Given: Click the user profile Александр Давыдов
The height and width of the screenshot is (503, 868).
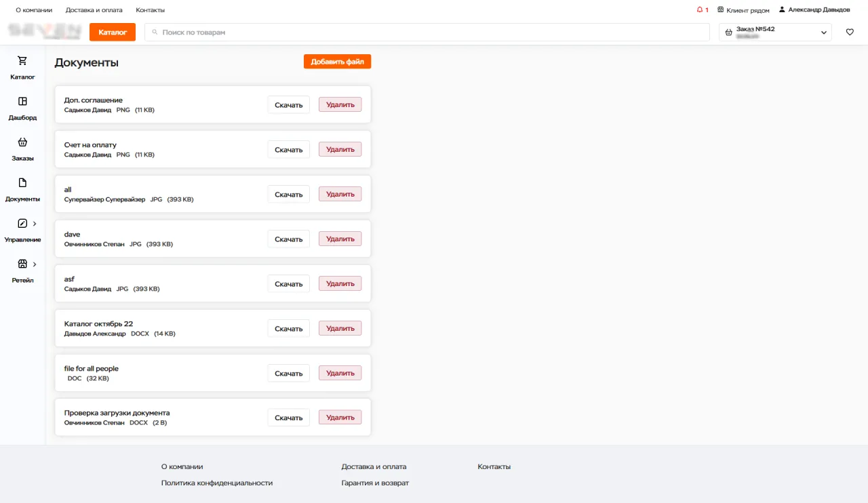Looking at the screenshot, I should coord(814,10).
